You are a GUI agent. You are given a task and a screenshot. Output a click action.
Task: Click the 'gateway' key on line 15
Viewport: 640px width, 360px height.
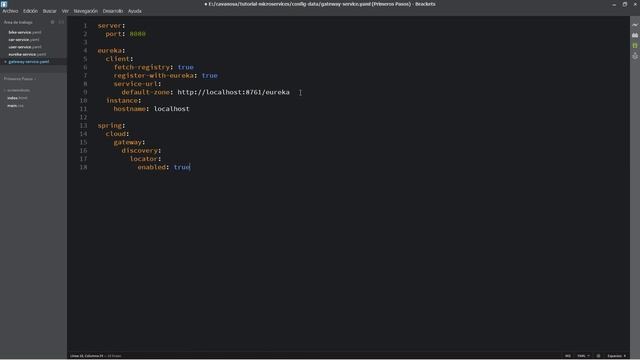(127, 142)
